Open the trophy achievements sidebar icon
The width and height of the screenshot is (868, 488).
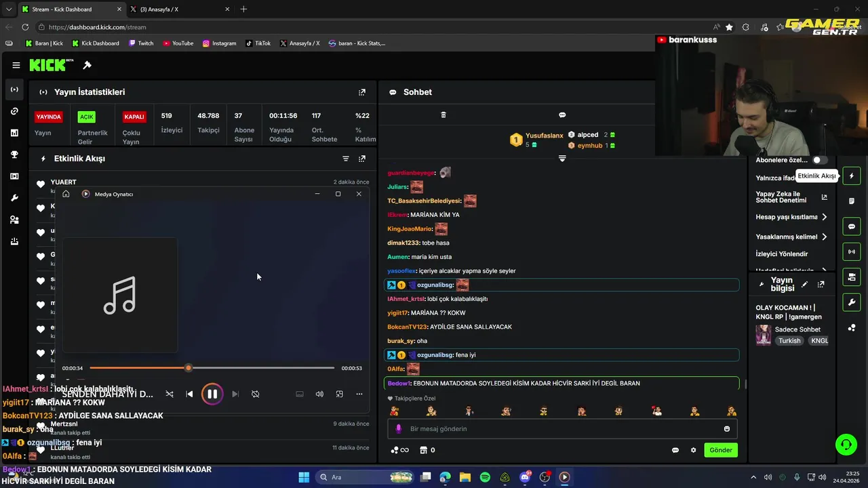click(x=14, y=155)
